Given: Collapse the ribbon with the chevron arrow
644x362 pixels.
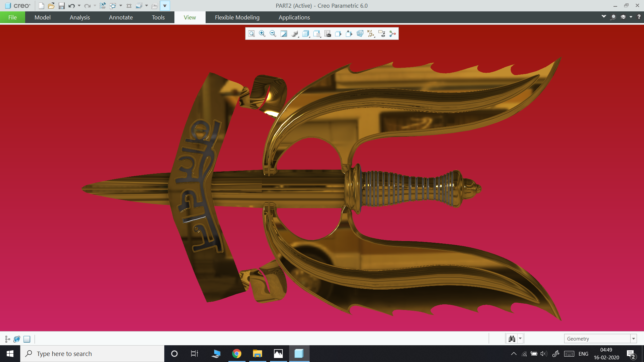Looking at the screenshot, I should pyautogui.click(x=604, y=16).
